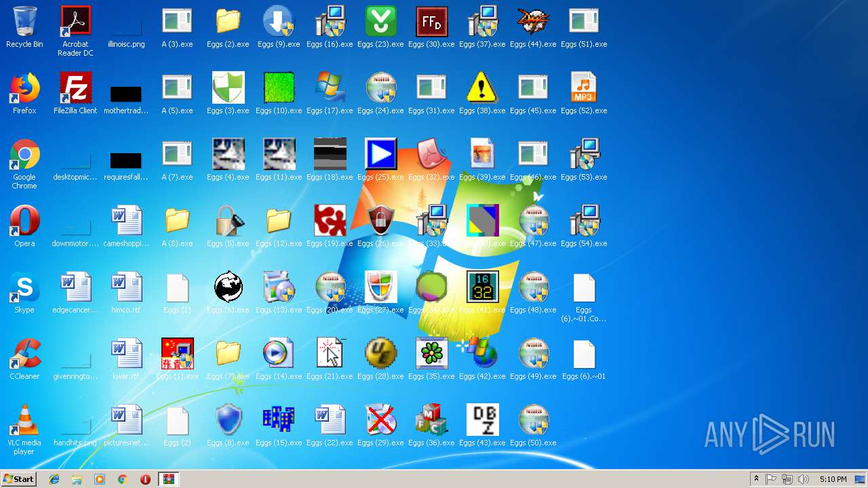Select Eggs (30).exe FFD icon
Screen dimensions: 868x488
(x=431, y=27)
